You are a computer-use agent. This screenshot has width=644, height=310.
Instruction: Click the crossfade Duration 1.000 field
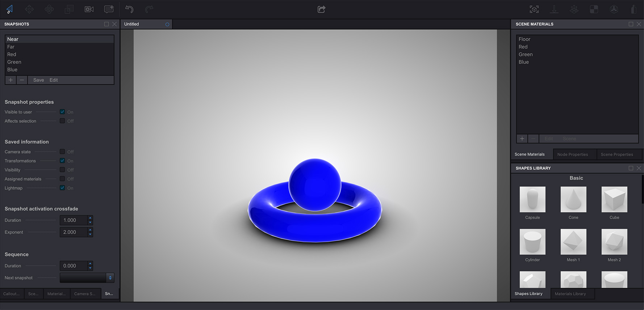[74, 220]
